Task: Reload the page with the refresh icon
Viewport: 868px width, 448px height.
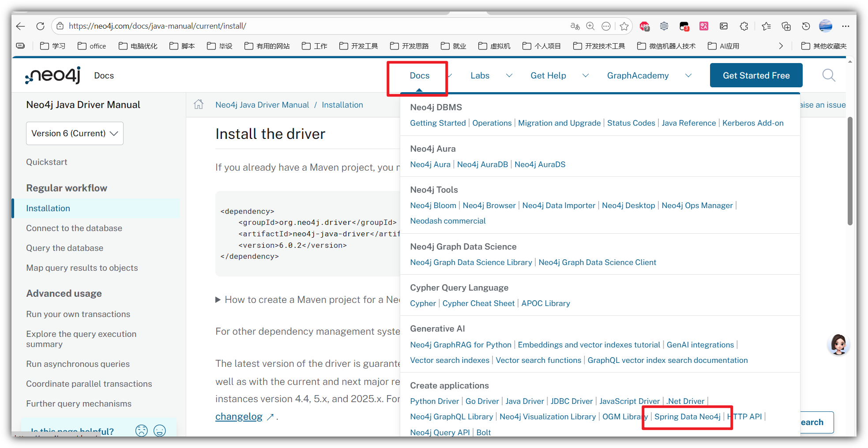Action: (x=40, y=26)
